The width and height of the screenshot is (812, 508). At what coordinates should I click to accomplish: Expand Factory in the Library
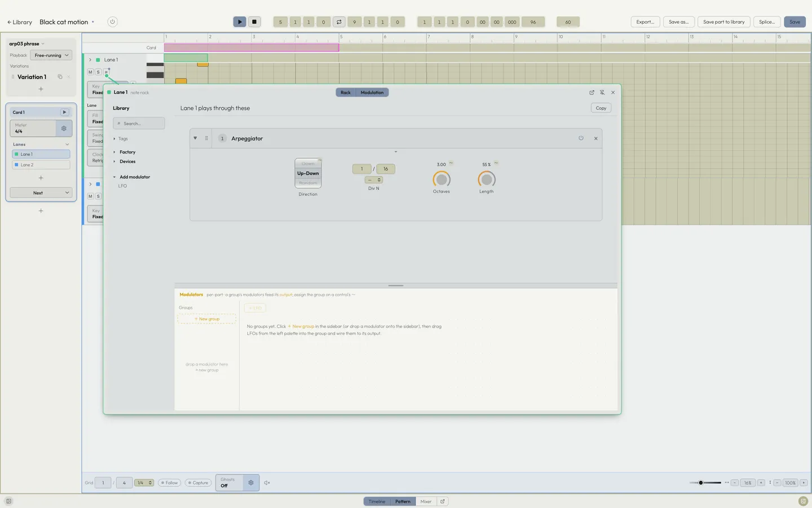coord(125,152)
